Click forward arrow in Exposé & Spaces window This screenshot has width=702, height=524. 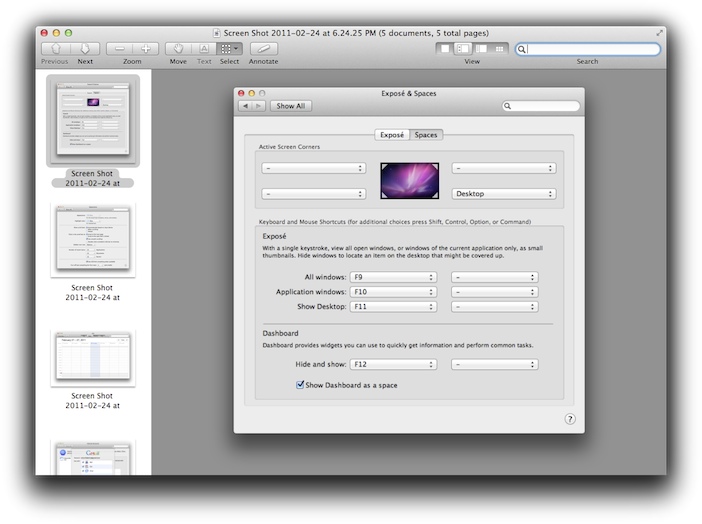pyautogui.click(x=259, y=106)
